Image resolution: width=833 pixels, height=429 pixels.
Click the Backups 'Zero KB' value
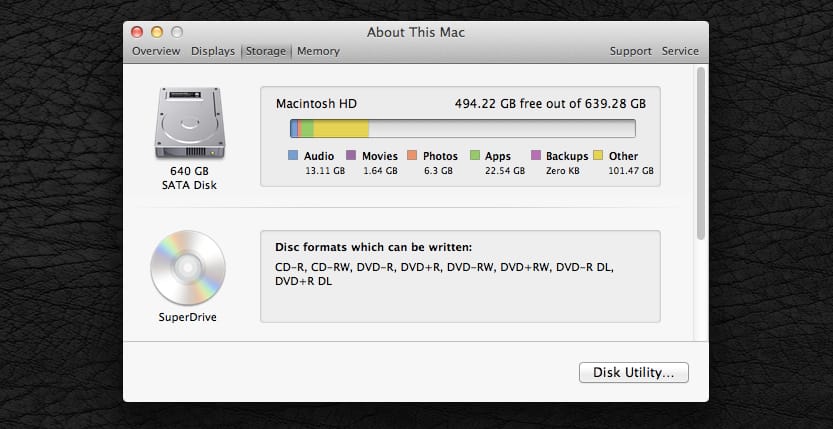pos(563,171)
